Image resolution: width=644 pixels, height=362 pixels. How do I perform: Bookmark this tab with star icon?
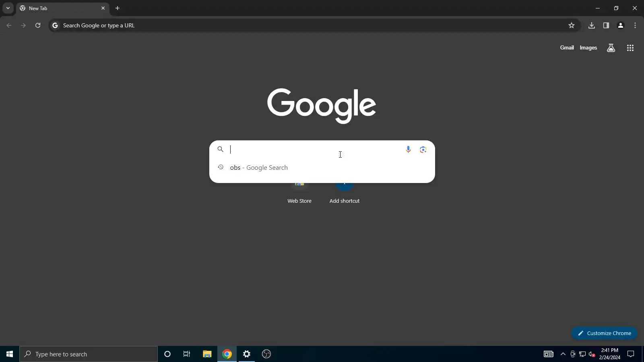click(x=572, y=25)
